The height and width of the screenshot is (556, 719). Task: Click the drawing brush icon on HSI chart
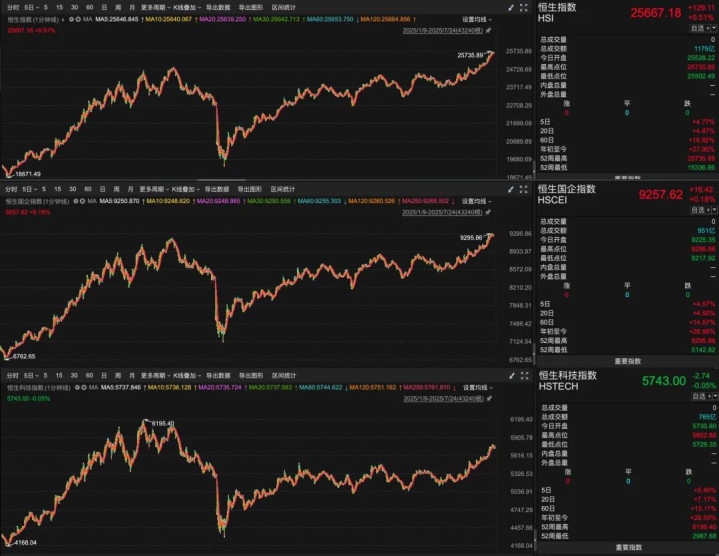tap(511, 8)
